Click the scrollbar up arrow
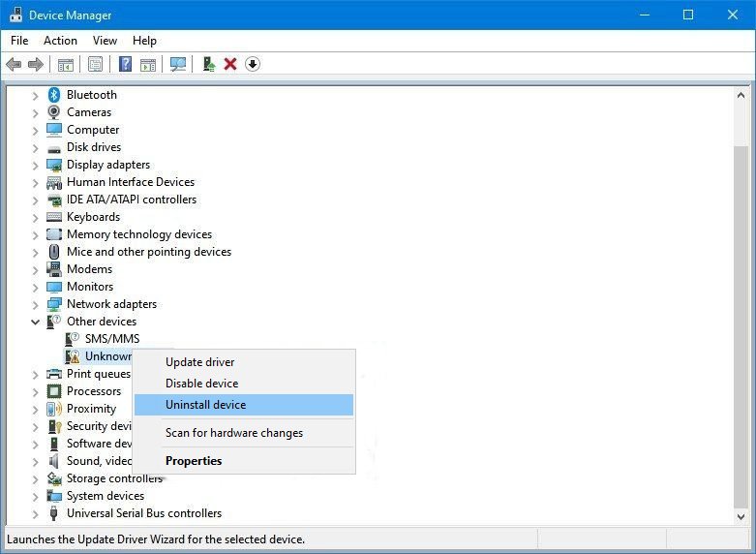 pos(741,95)
